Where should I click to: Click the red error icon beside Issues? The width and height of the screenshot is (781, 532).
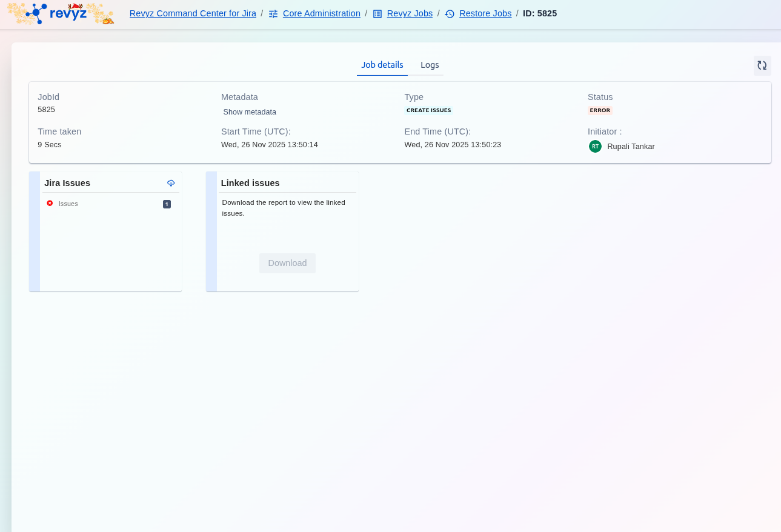(50, 204)
